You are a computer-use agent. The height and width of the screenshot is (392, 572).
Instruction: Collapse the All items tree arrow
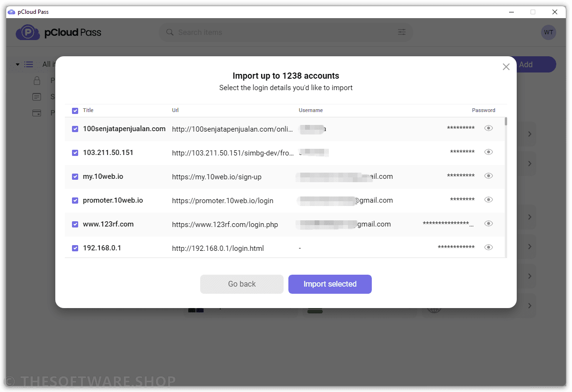coord(18,64)
